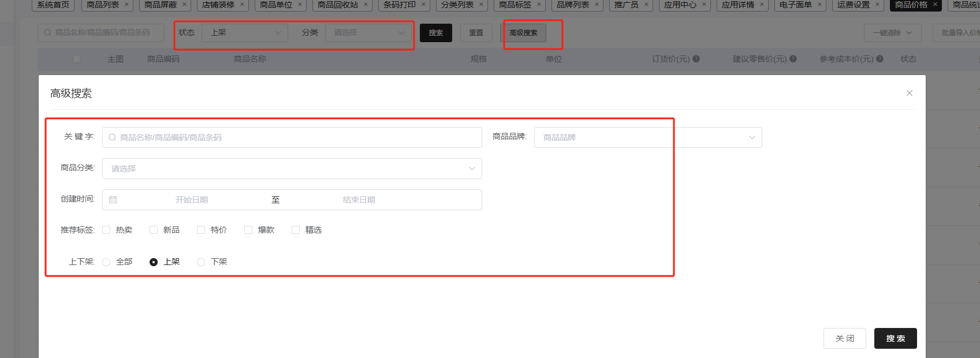This screenshot has height=358, width=980.
Task: Close the 商品列表 tab via its X
Action: (126, 5)
